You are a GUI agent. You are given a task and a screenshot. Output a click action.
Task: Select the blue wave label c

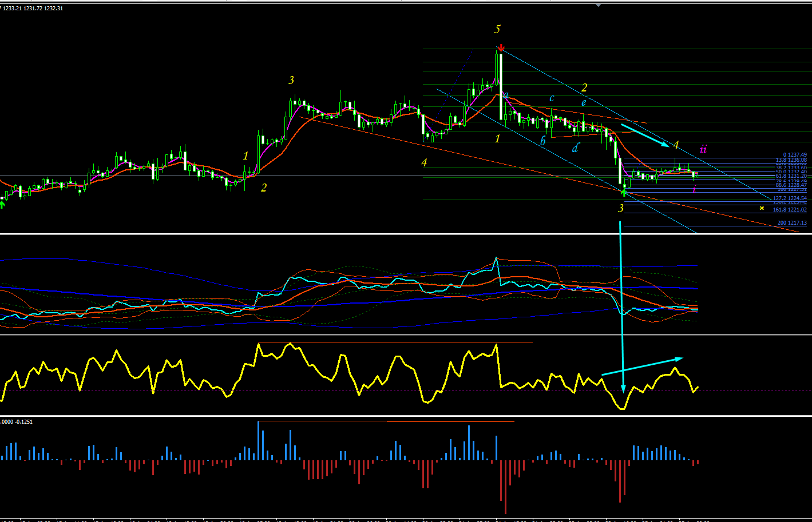[x=552, y=98]
